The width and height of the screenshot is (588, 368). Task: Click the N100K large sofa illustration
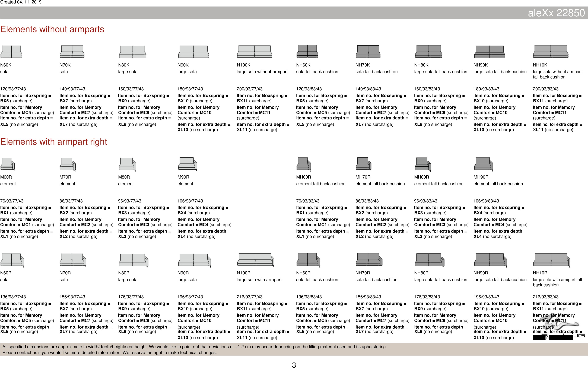(x=255, y=51)
